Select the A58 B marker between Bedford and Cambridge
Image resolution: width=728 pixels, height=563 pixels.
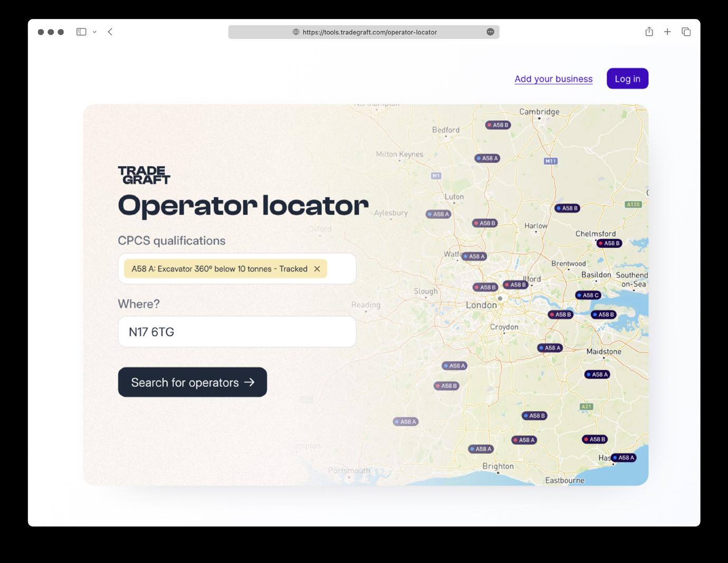coord(498,125)
